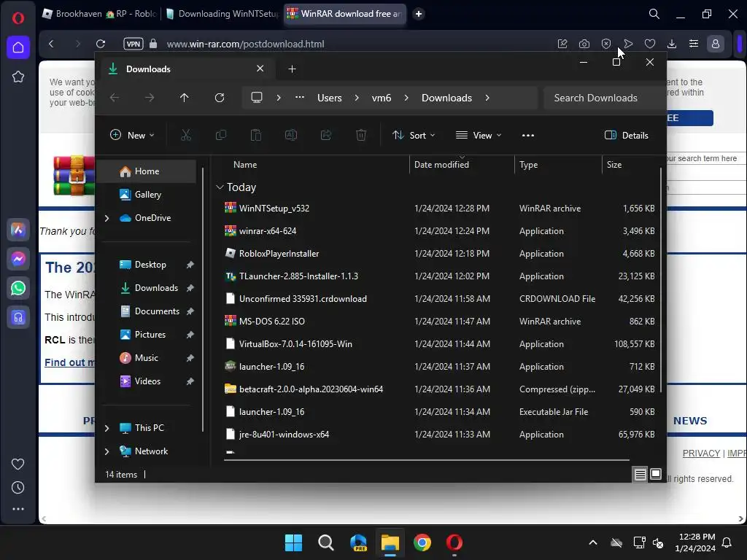Open WhatsApp in Opera sidebar

click(x=18, y=288)
